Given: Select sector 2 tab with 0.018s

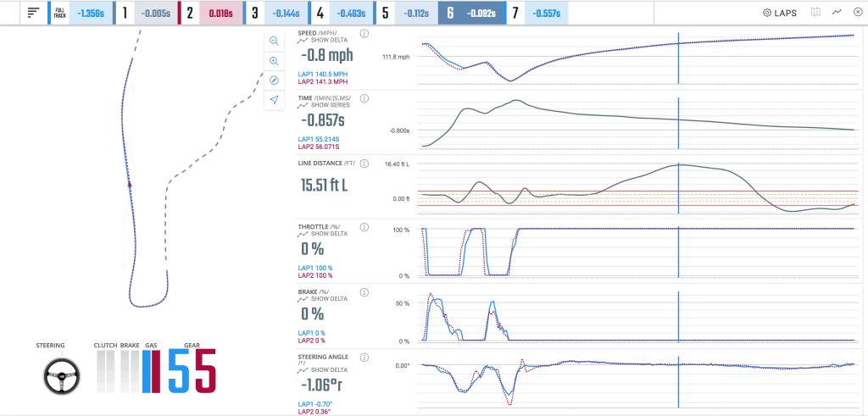Looking at the screenshot, I should pos(211,14).
